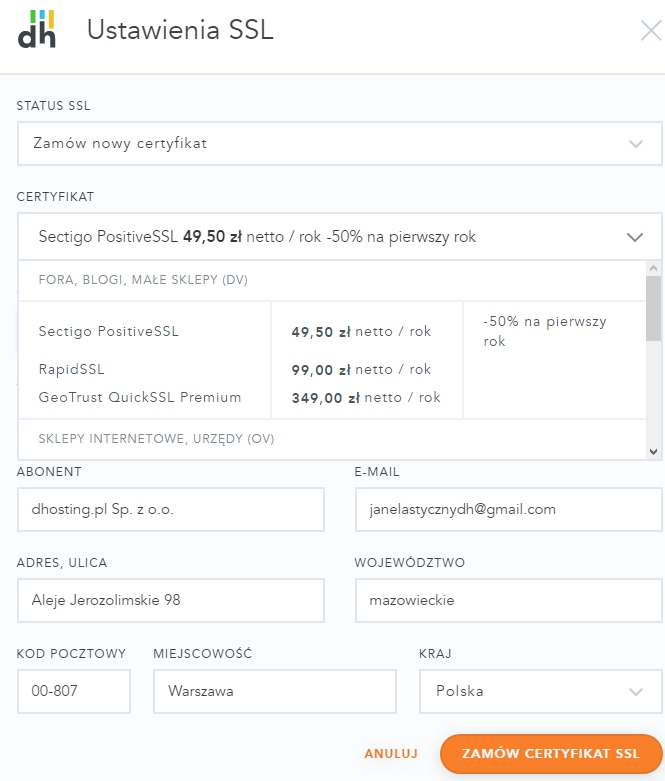Open the Status SSL dropdown
Image resolution: width=665 pixels, height=781 pixels.
pos(340,143)
